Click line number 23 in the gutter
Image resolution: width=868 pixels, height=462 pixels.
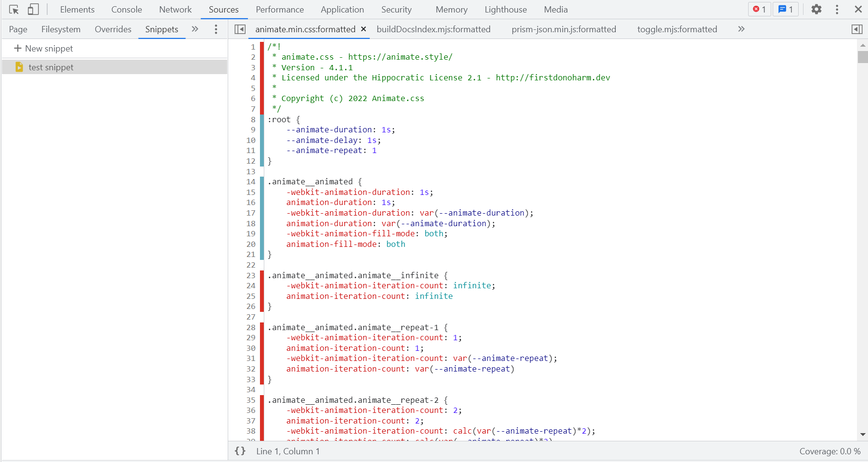251,275
